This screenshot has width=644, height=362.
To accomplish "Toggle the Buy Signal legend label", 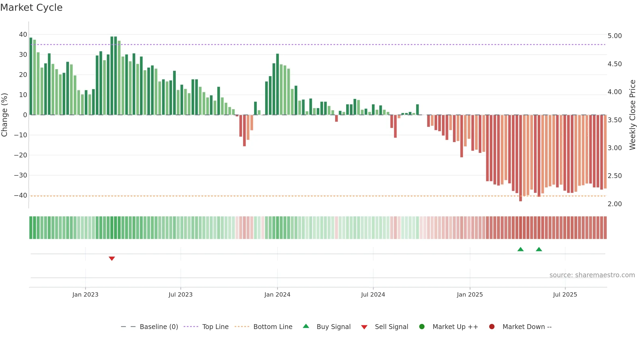I will [334, 327].
